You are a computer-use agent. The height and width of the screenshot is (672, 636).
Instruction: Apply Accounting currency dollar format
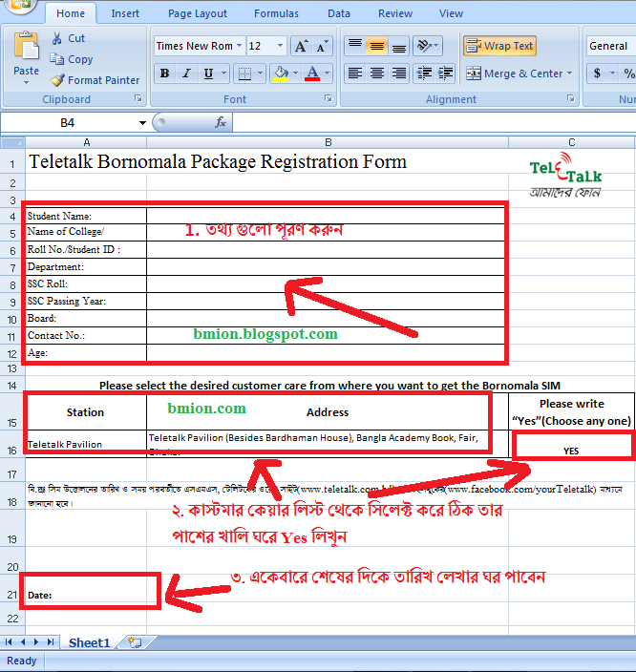(x=597, y=73)
